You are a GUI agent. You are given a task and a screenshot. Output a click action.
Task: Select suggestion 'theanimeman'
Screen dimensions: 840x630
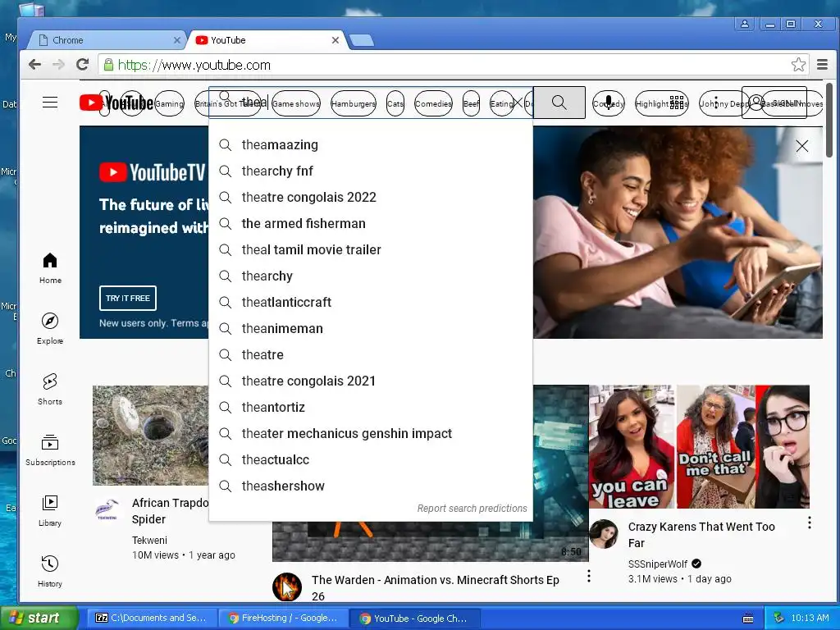click(x=371, y=328)
